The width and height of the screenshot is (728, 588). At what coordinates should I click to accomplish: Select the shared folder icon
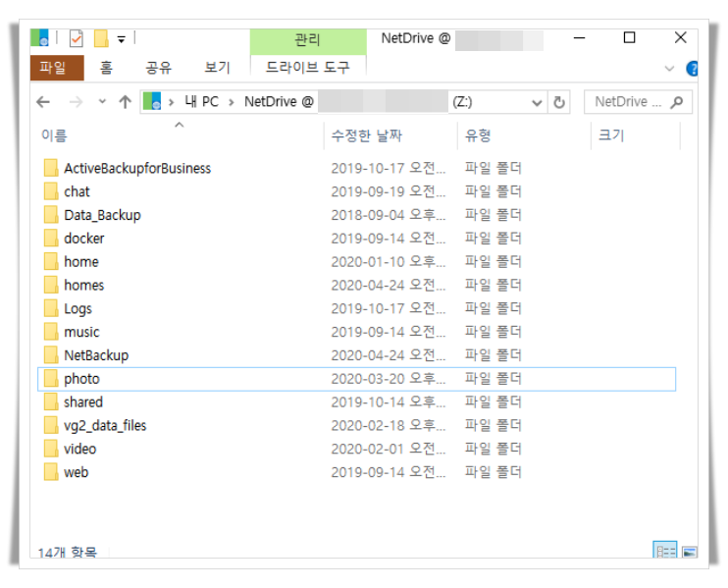click(51, 401)
